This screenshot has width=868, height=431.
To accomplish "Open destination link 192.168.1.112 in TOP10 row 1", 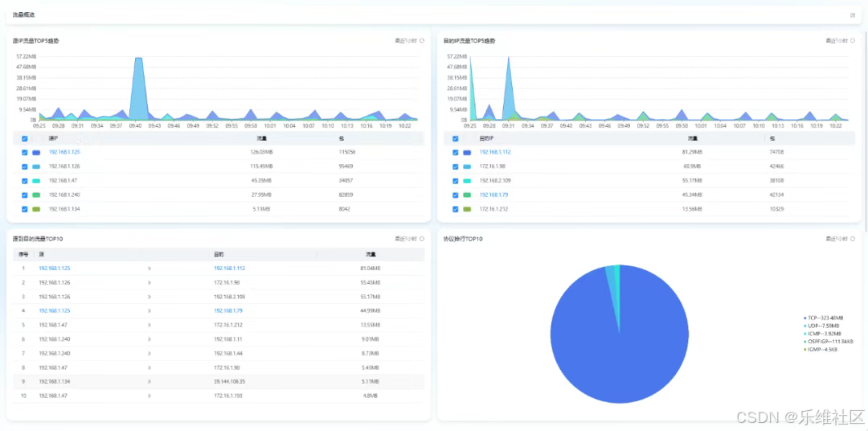I will click(x=229, y=268).
